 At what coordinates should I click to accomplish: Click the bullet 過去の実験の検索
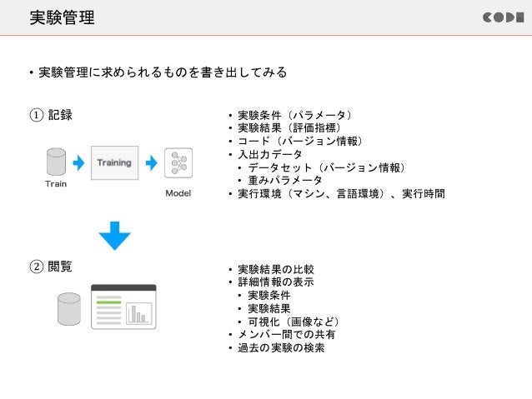pyautogui.click(x=281, y=347)
